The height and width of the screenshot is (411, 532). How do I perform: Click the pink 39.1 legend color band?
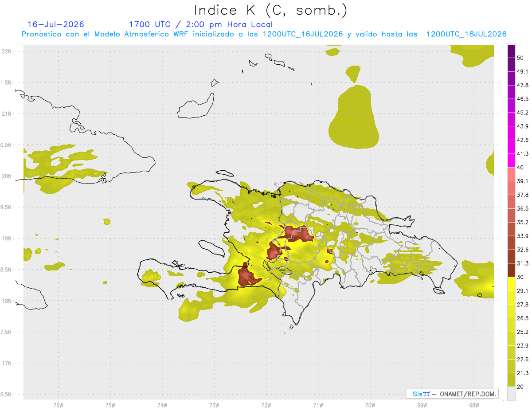click(x=511, y=175)
